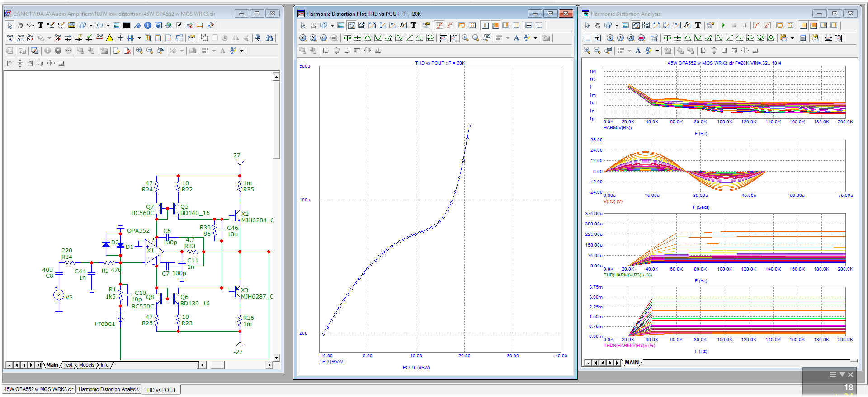This screenshot has width=868, height=397.
Task: Toggle Node Numbers display in the schematic toolbar
Action: coord(30,38)
